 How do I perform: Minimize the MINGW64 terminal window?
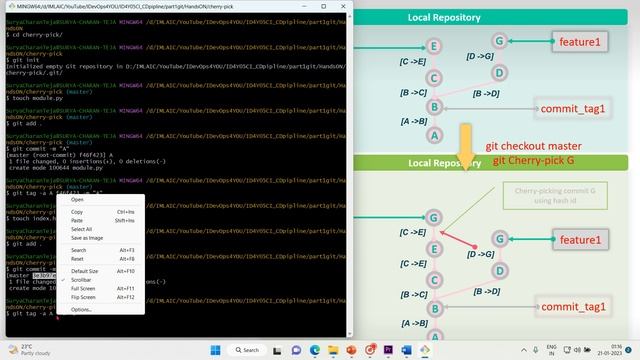coord(304,6)
